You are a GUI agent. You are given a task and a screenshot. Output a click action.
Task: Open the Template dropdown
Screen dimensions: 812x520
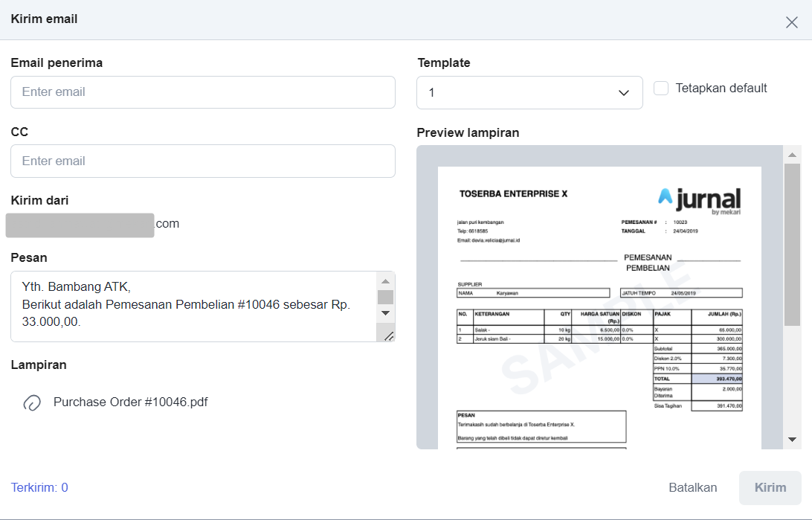coord(529,93)
